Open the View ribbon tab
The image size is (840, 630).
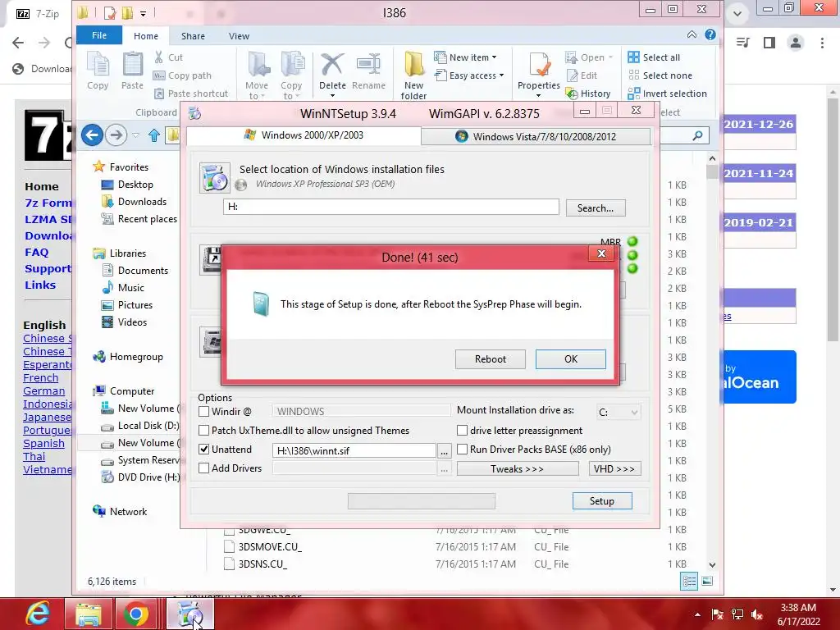point(239,36)
